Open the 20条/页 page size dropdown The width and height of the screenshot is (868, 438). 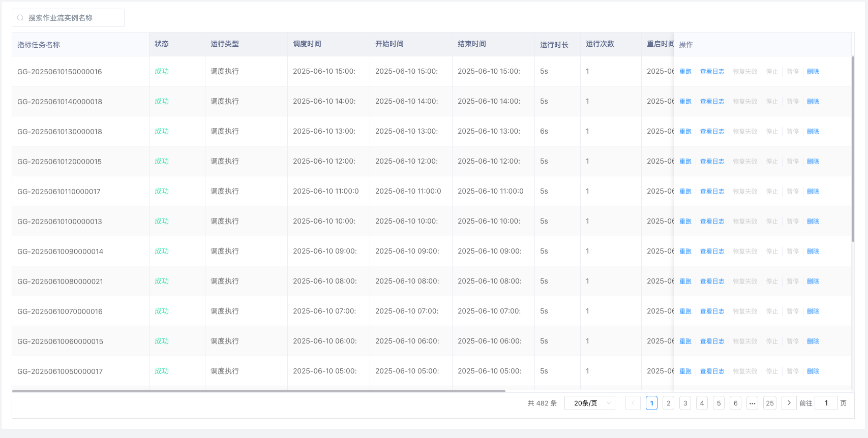tap(589, 403)
